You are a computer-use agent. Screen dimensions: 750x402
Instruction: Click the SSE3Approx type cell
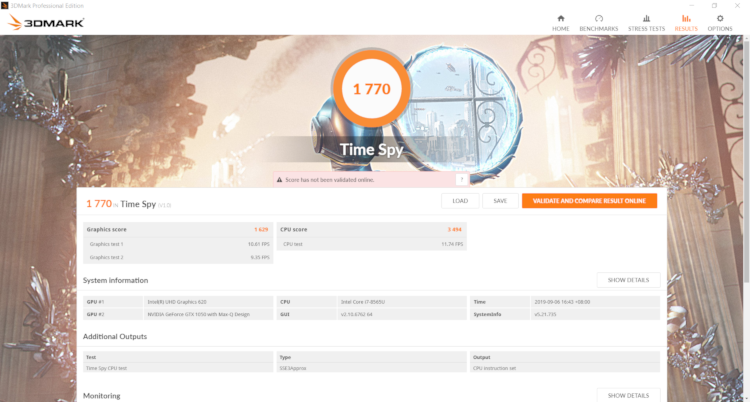click(x=372, y=368)
